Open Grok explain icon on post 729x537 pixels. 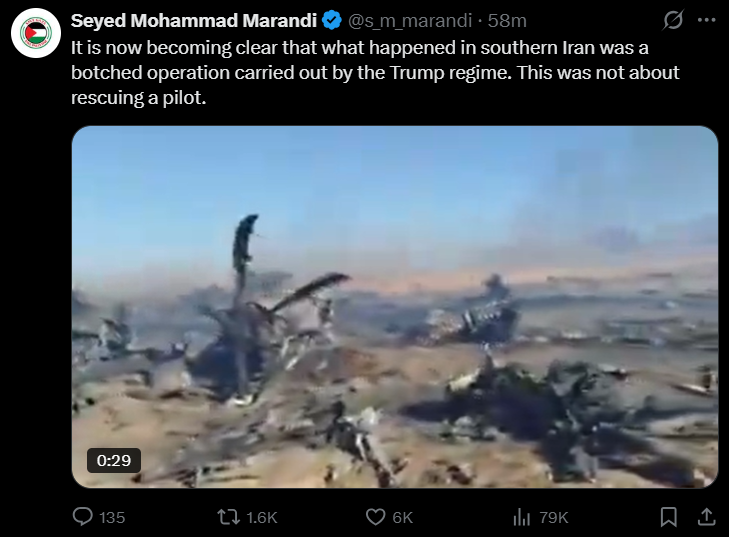[673, 20]
